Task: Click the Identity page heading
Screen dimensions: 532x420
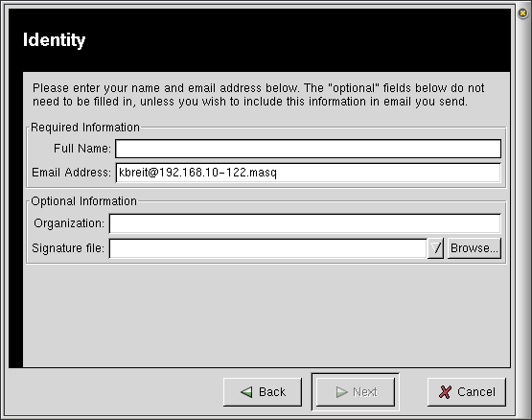Action: 55,40
